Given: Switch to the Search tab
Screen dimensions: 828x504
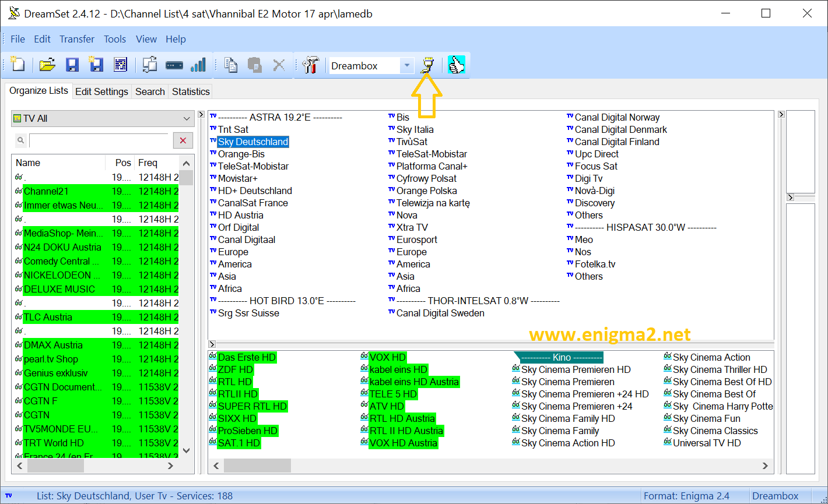Looking at the screenshot, I should pos(150,91).
